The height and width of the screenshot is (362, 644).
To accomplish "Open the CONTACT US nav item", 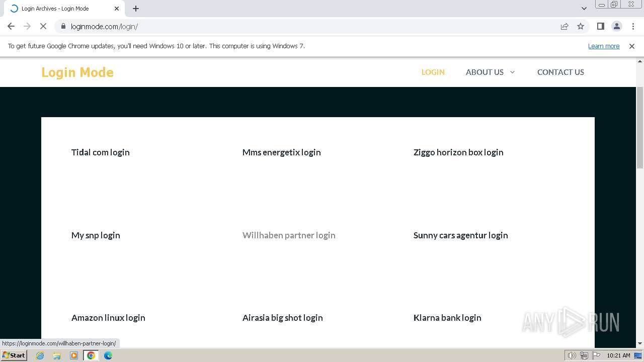I will coord(560,72).
